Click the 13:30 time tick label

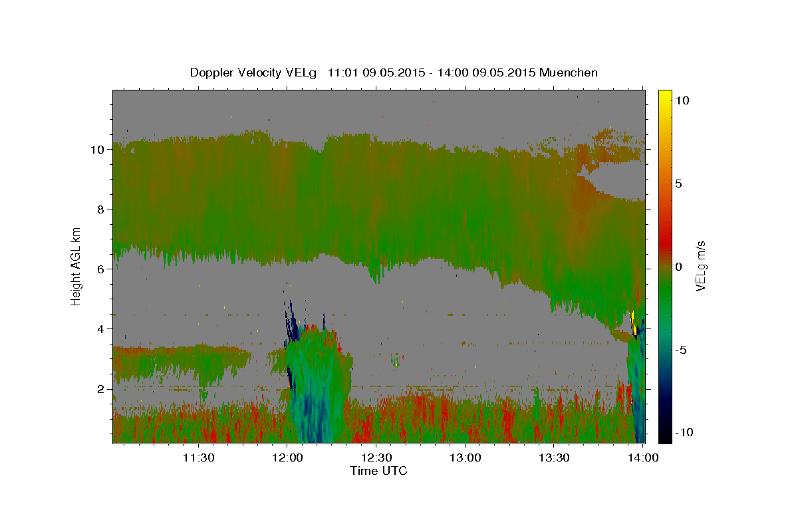[x=553, y=457]
